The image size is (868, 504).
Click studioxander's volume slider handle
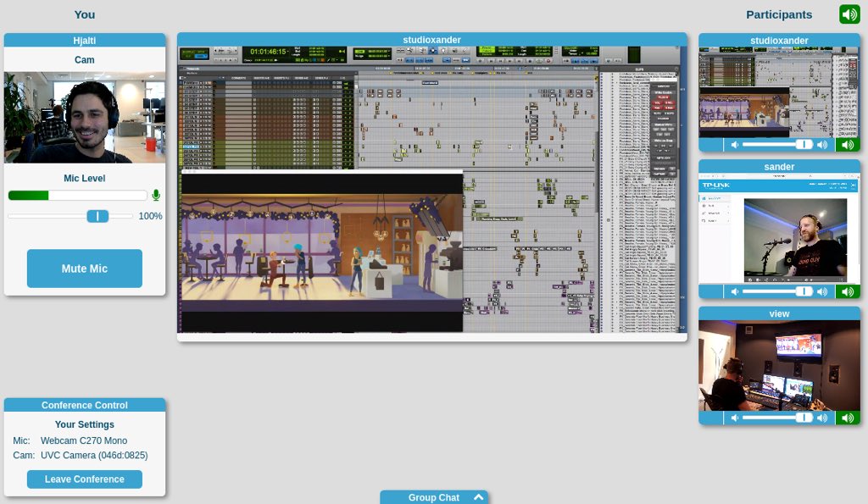pyautogui.click(x=804, y=144)
